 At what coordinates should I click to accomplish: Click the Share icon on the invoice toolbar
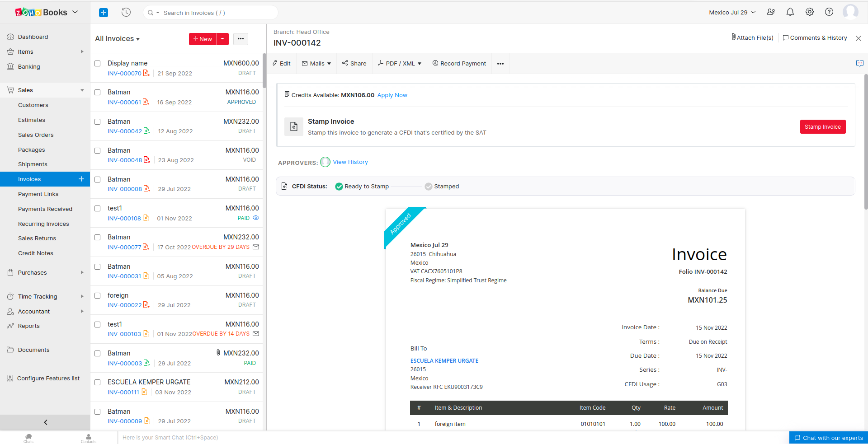click(354, 63)
